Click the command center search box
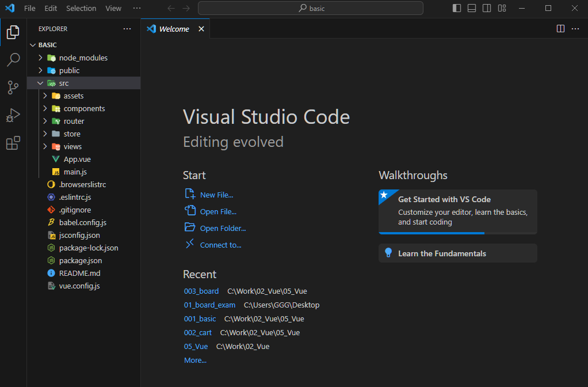This screenshot has height=387, width=588. [x=311, y=8]
